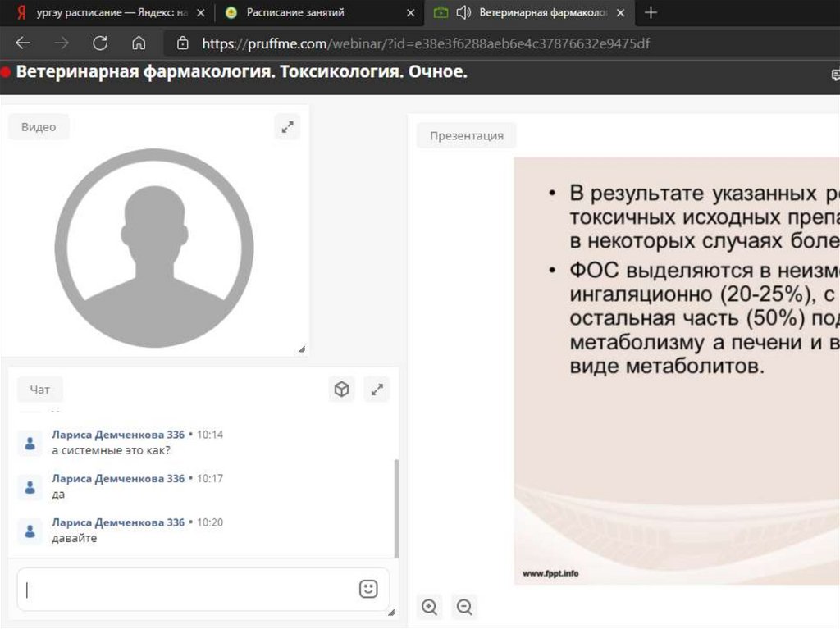Screen dimensions: 840x629
Task: Expand the Video panel to fullscreen
Action: (287, 127)
